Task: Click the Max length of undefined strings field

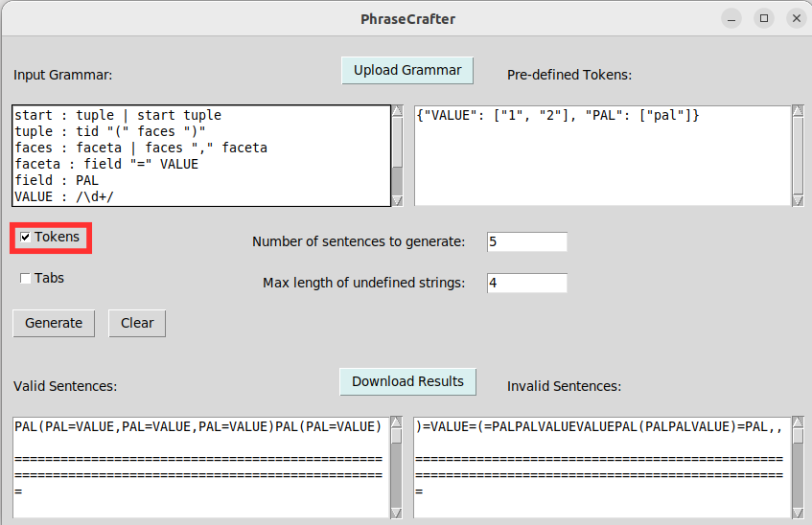Action: tap(526, 283)
